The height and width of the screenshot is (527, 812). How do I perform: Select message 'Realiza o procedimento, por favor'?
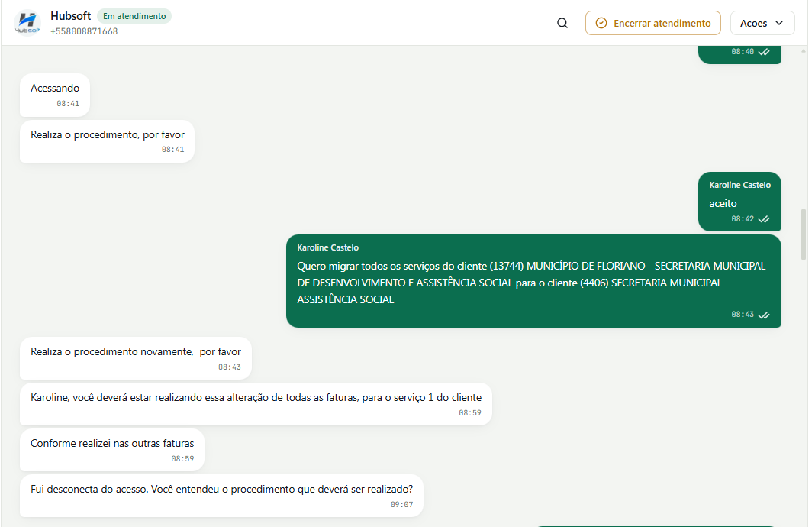107,141
